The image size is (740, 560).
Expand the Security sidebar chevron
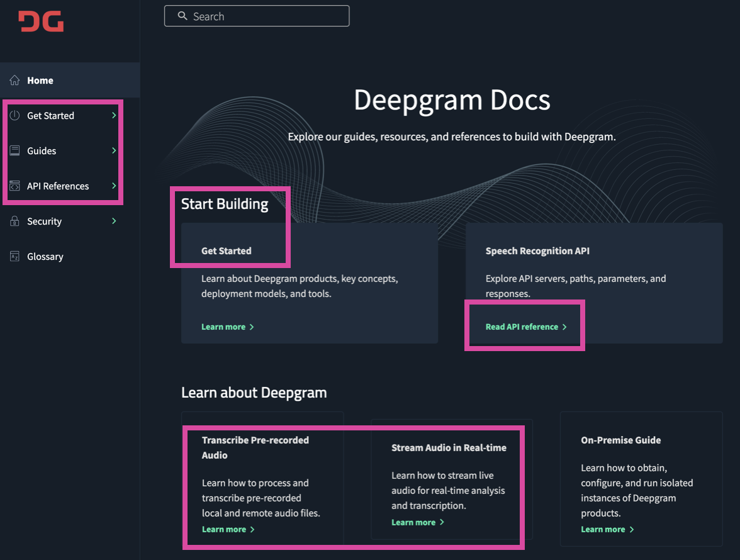click(114, 221)
